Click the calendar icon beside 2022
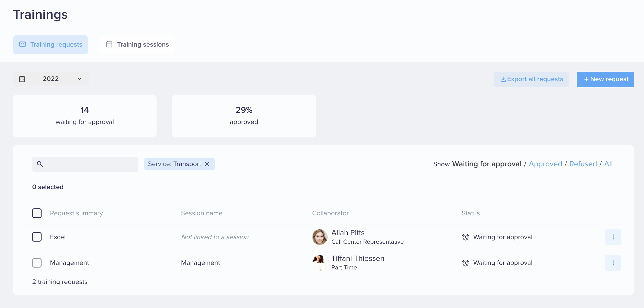The image size is (644, 308). (22, 79)
